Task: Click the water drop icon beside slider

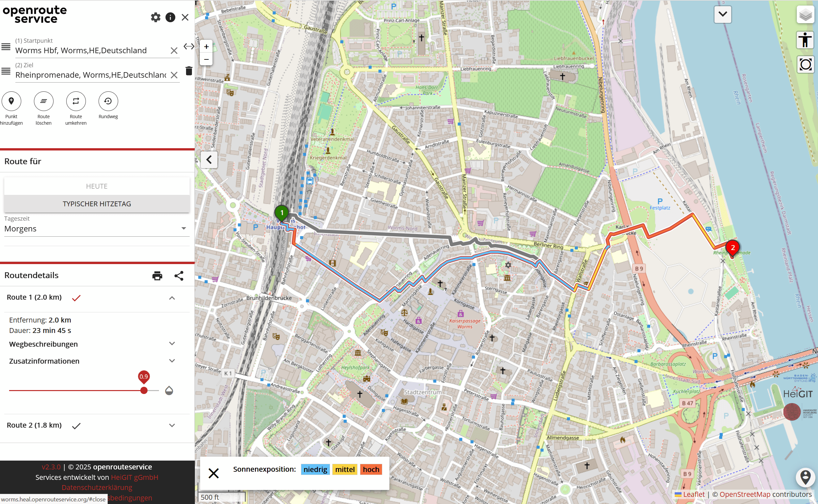Action: [169, 390]
